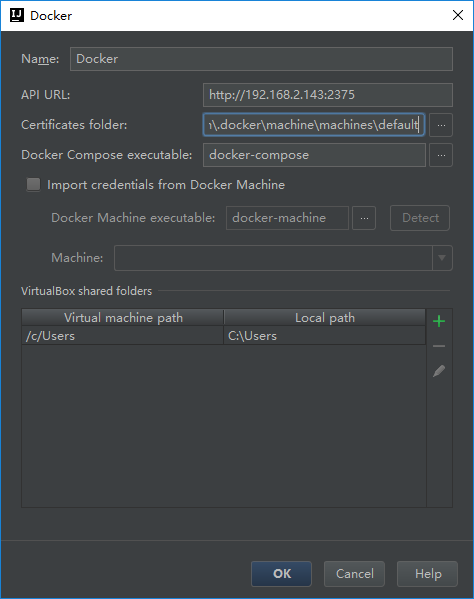Browse for Docker Machine executable
Image resolution: width=474 pixels, height=599 pixels.
(364, 218)
